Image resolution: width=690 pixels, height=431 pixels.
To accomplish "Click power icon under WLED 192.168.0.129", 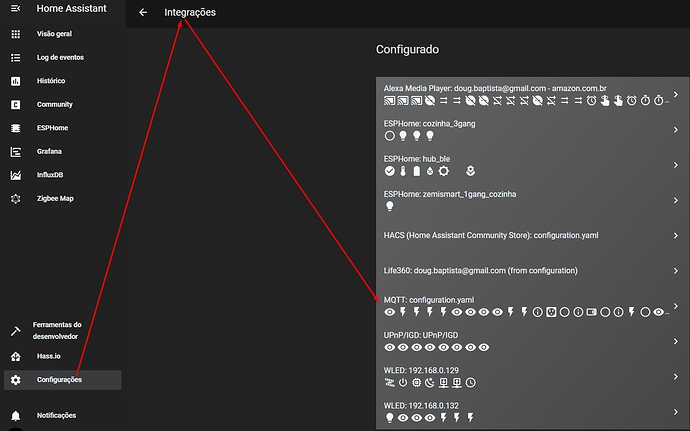I will tap(403, 383).
